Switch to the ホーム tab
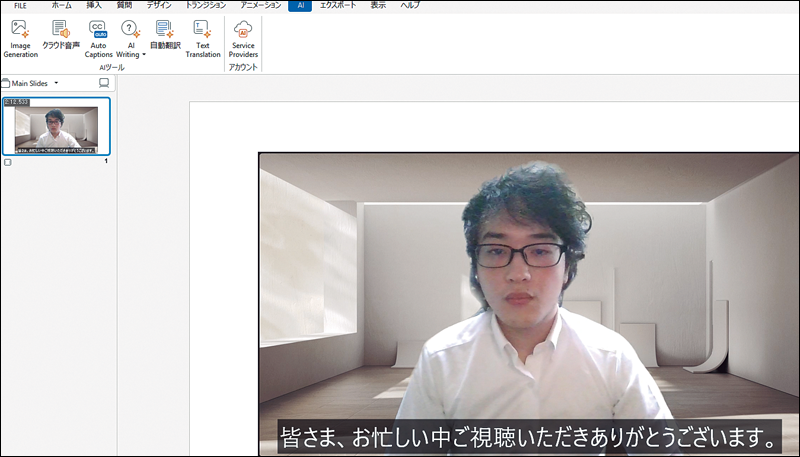800x457 pixels. coord(61,5)
